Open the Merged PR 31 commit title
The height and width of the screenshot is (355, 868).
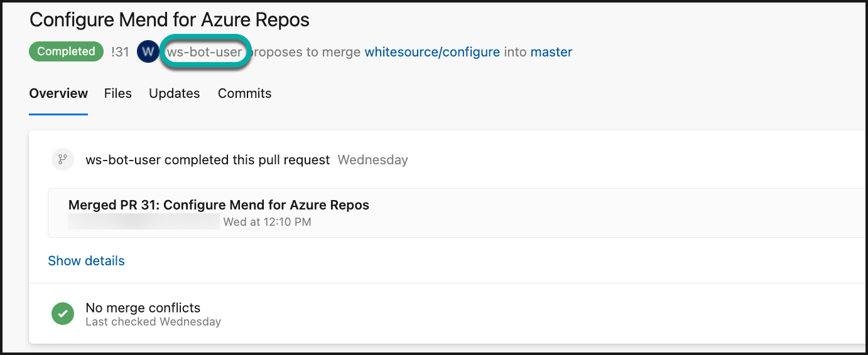(x=219, y=205)
